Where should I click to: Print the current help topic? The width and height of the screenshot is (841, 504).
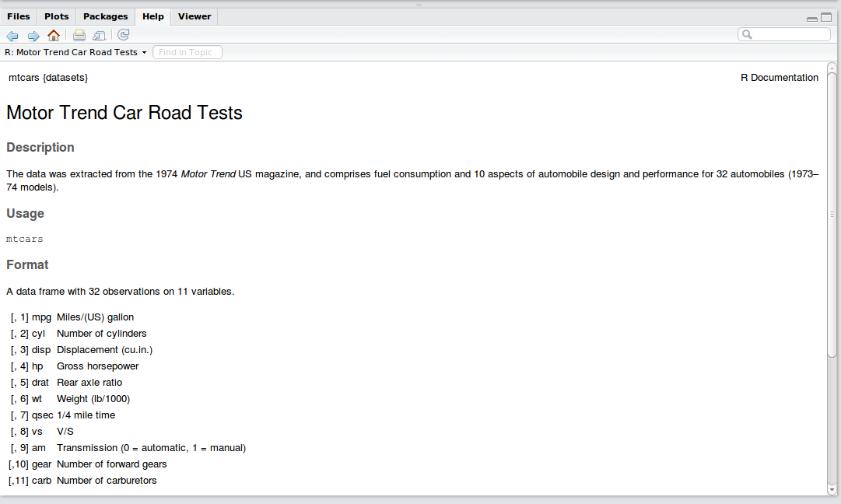[x=79, y=35]
